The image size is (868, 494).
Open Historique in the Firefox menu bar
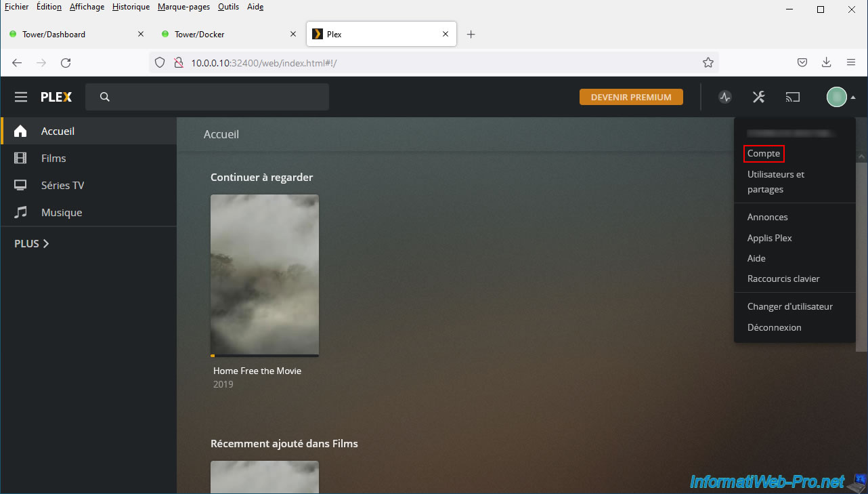click(131, 7)
